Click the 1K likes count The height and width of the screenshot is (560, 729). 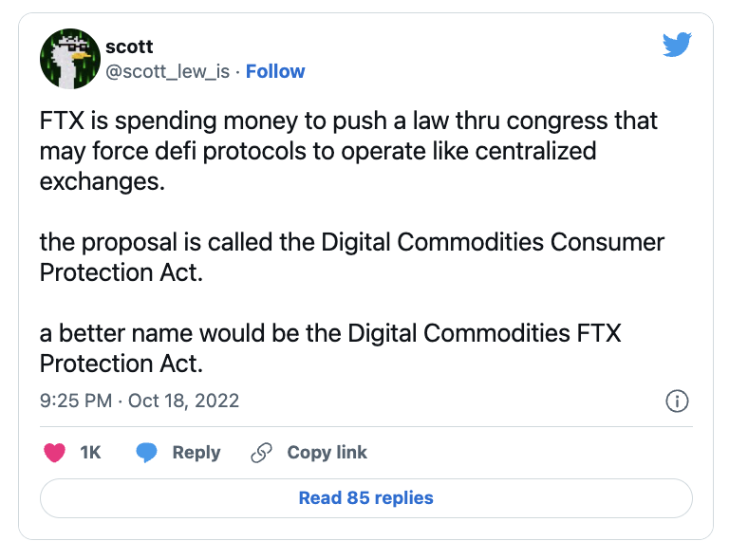point(90,453)
